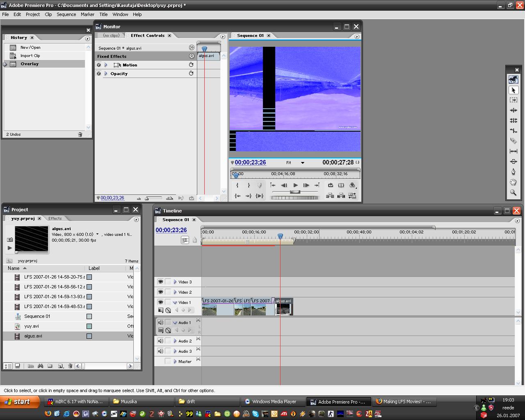The width and height of the screenshot is (525, 420).
Task: Click the horse logo atop Tools palette
Action: [513, 79]
